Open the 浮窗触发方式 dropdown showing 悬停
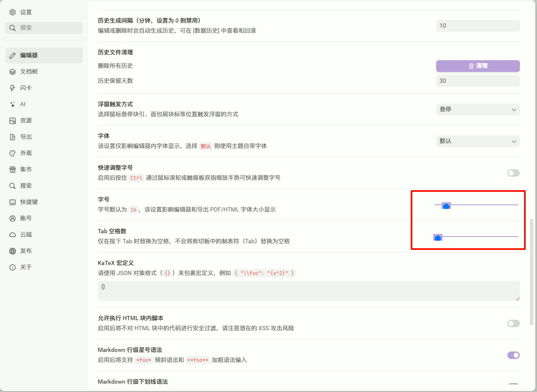537x392 pixels. tap(478, 109)
